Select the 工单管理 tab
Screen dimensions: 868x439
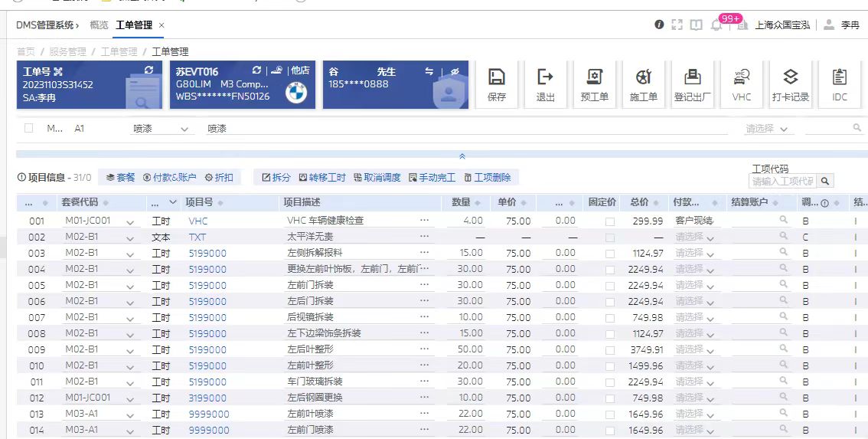(133, 25)
